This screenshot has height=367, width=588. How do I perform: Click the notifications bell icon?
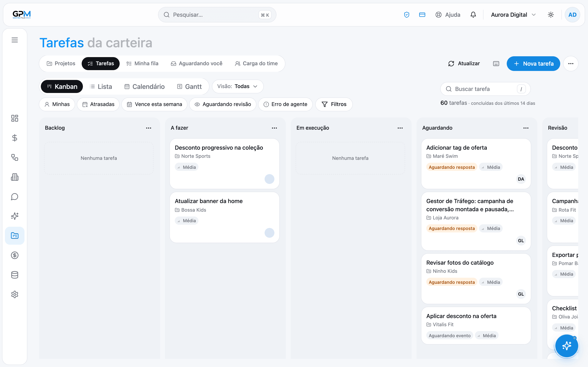point(473,15)
